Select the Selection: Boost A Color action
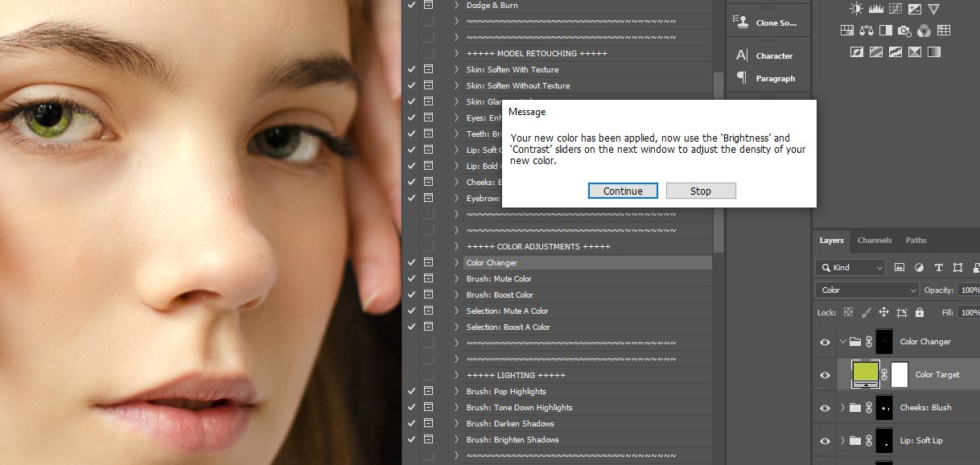980x465 pixels. (508, 327)
